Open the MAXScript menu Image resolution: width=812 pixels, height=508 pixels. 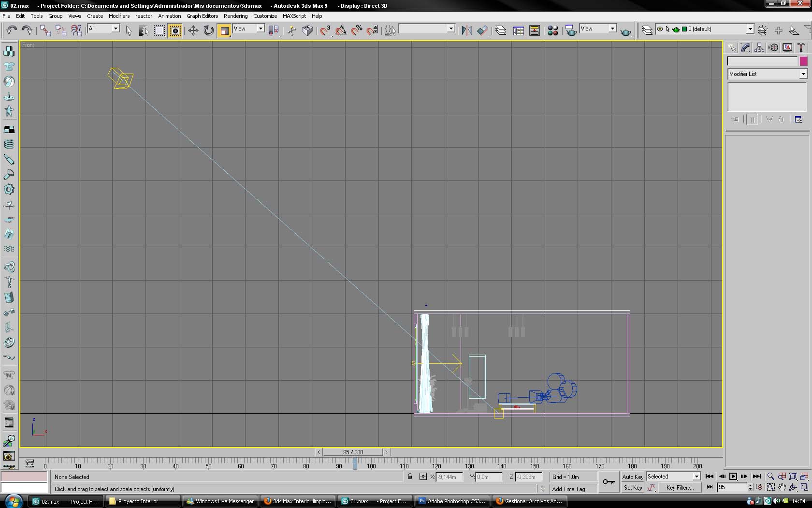(294, 16)
